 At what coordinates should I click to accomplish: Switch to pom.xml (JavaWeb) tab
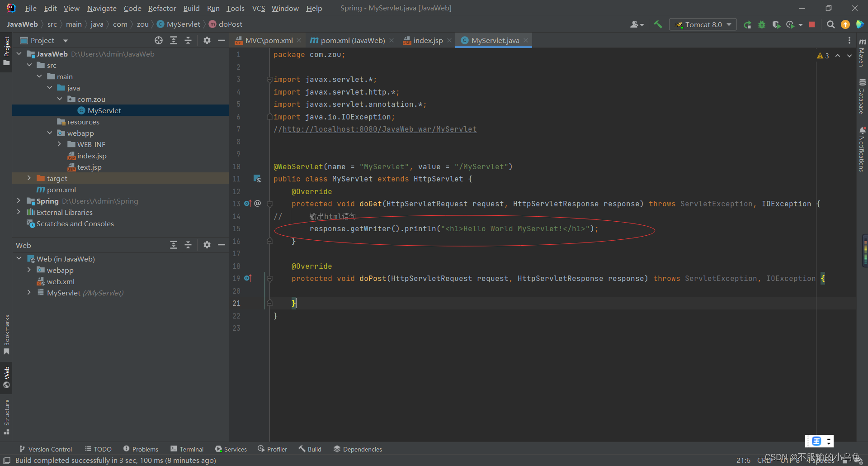352,40
